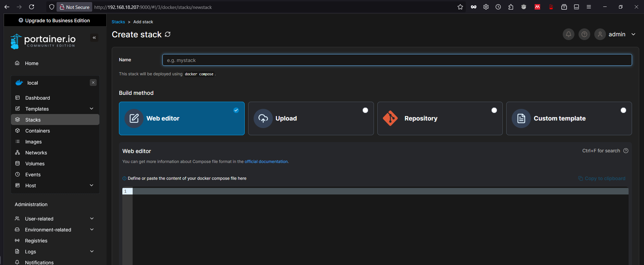Select the Custom template radio button
The width and height of the screenshot is (644, 265).
click(x=623, y=110)
